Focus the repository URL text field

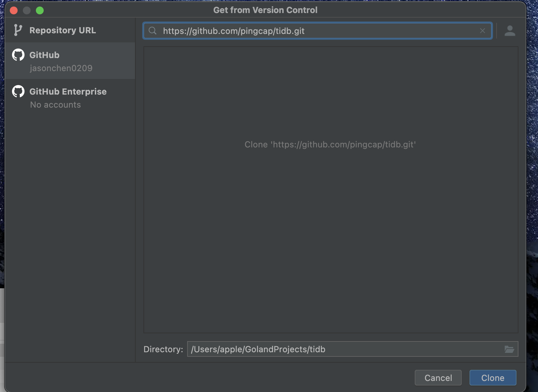(x=320, y=31)
